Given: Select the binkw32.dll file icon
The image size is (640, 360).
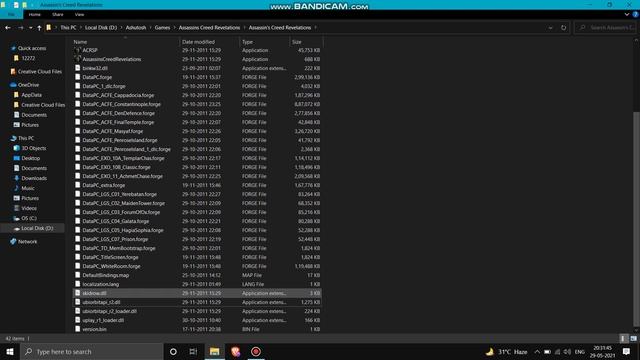Looking at the screenshot, I should click(x=78, y=68).
